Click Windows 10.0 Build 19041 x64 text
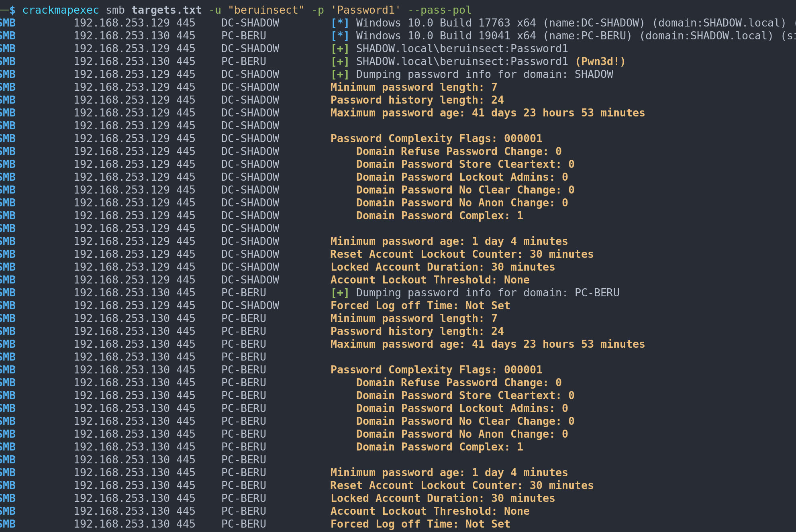 coord(446,36)
